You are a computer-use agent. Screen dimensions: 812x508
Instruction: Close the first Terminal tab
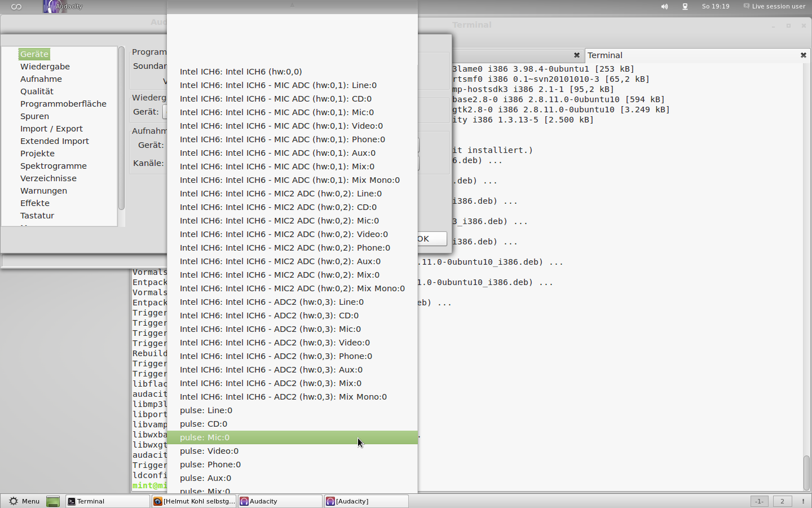pyautogui.click(x=577, y=55)
